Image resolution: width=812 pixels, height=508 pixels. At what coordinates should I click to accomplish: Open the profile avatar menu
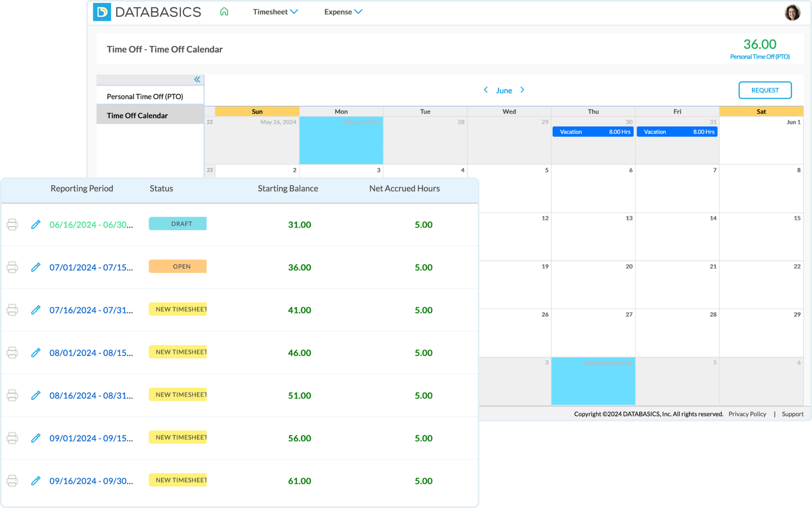(793, 12)
